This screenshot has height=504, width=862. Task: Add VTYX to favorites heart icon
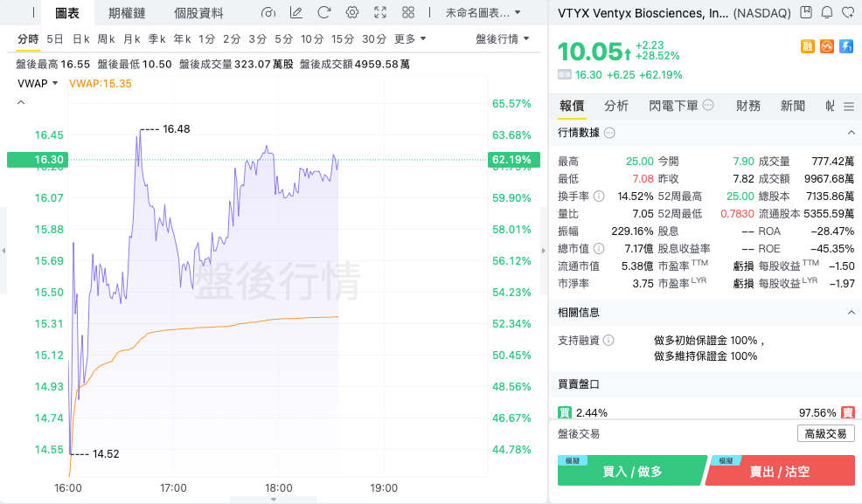point(848,12)
